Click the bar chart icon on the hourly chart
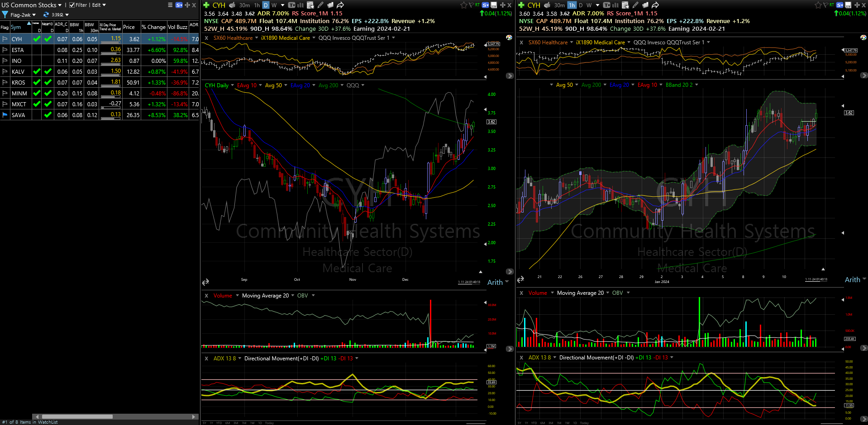The height and width of the screenshot is (425, 868). point(615,5)
